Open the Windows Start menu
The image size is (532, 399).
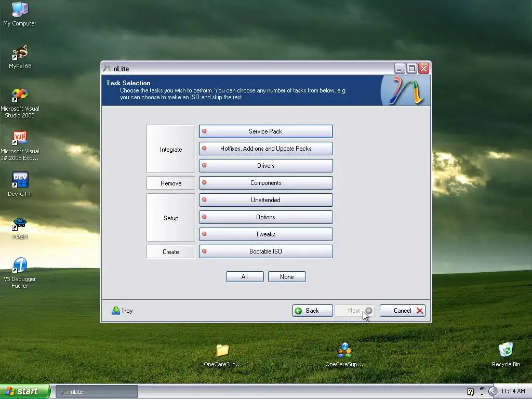25,392
